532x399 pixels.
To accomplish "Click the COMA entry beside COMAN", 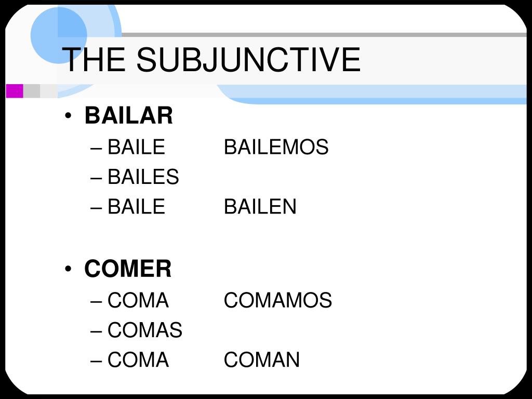I will (138, 360).
